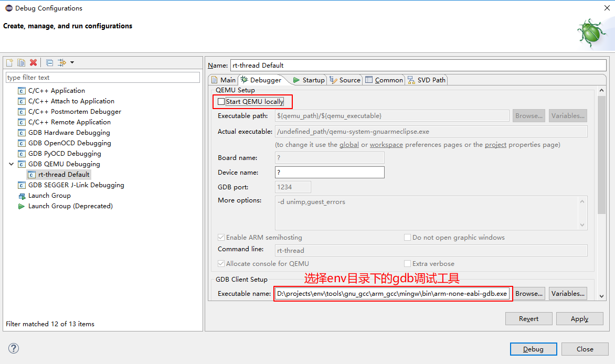The image size is (615, 364).
Task: Click the Apply button
Action: pos(579,318)
